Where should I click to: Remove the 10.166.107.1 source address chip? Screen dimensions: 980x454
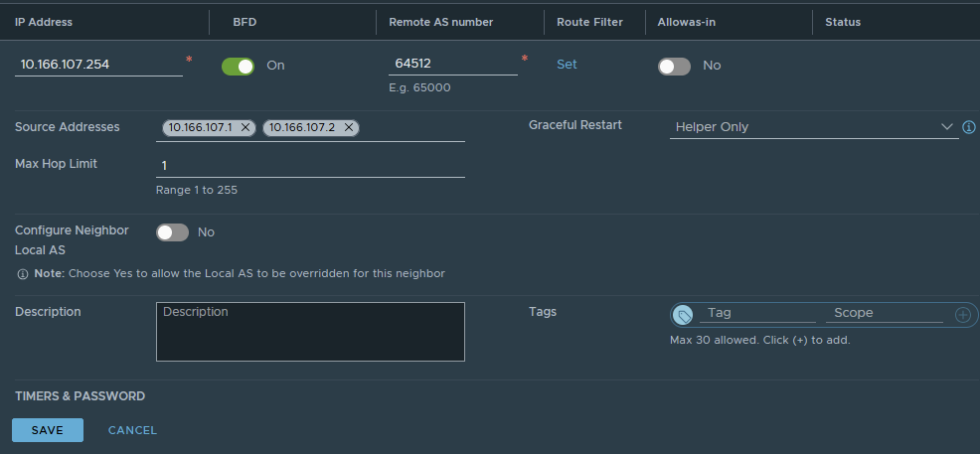245,127
